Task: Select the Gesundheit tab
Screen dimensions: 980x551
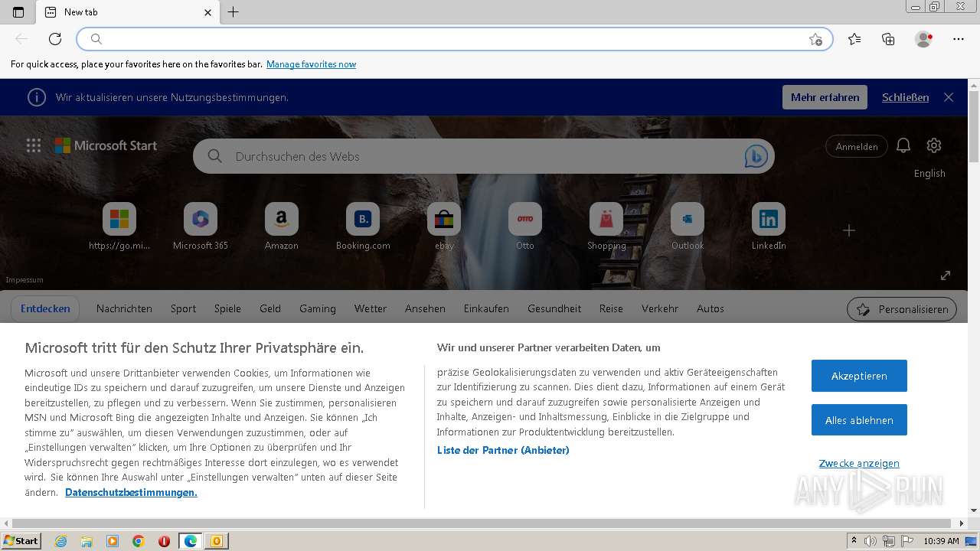Action: pyautogui.click(x=554, y=308)
